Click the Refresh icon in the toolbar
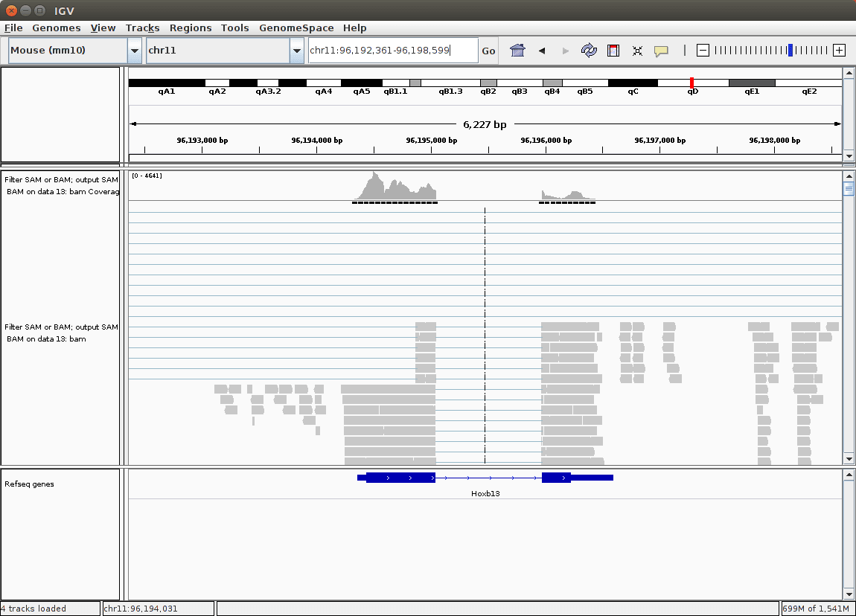The image size is (856, 616). click(589, 51)
